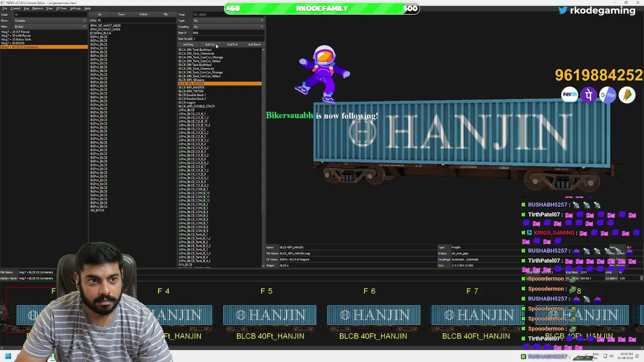Move the selected unit Down
Screen dimensions: 644x362
click(x=121, y=15)
